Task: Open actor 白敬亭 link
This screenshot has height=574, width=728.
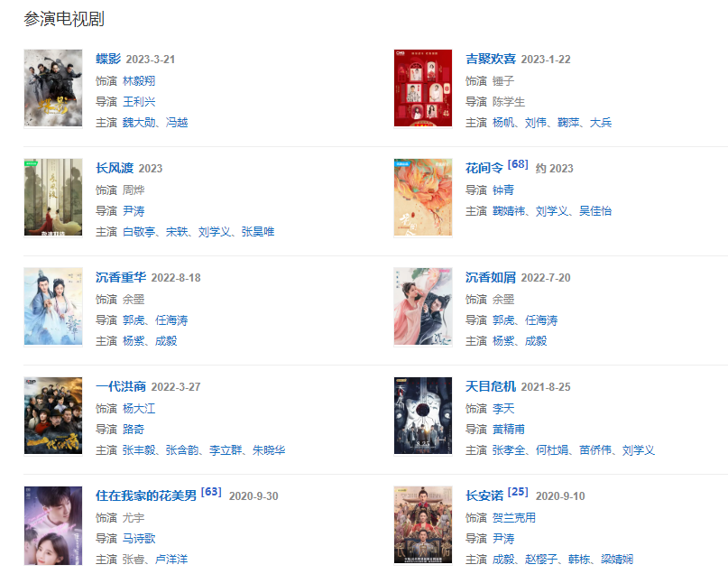Action: tap(139, 232)
